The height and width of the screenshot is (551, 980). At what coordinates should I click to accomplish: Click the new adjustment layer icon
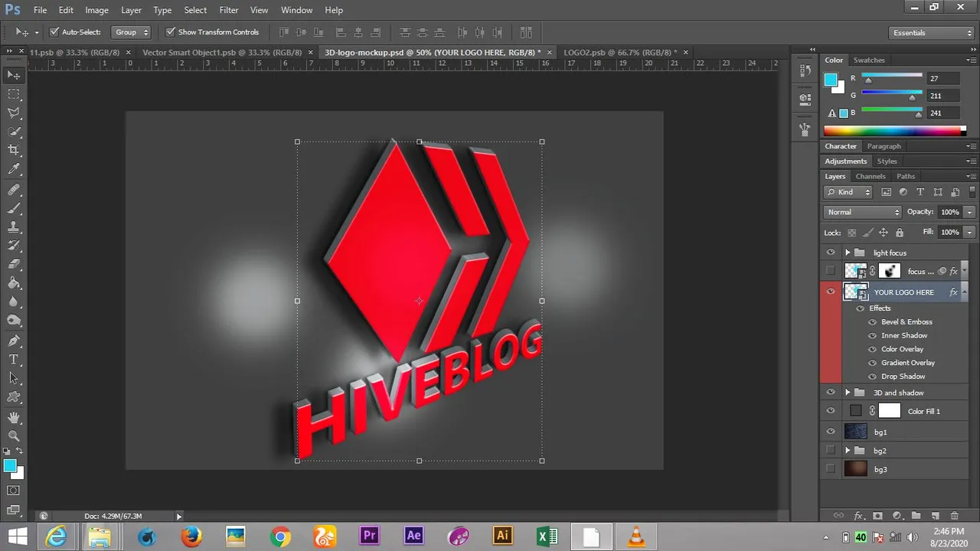click(x=897, y=517)
